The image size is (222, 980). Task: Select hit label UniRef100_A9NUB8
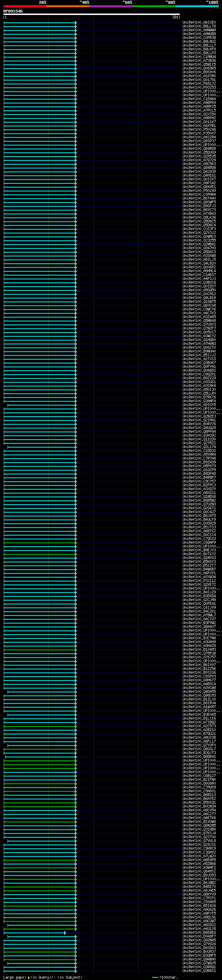coord(199,34)
